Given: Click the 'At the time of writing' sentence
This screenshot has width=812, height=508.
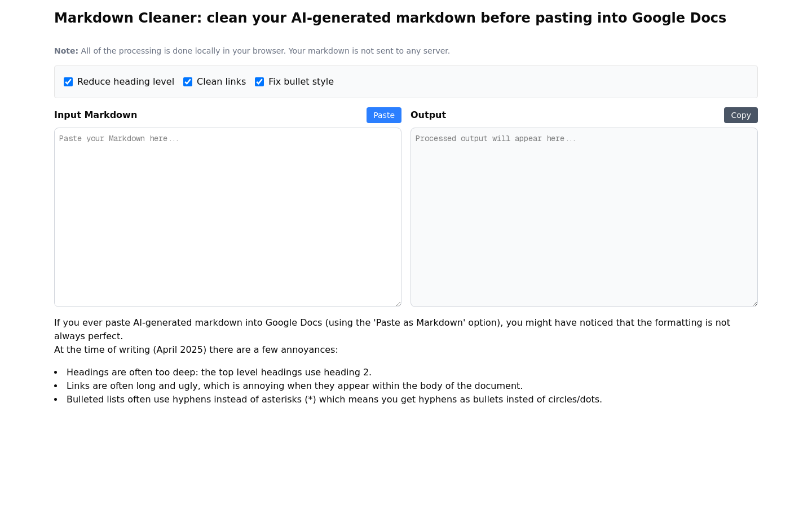Looking at the screenshot, I should 196,350.
